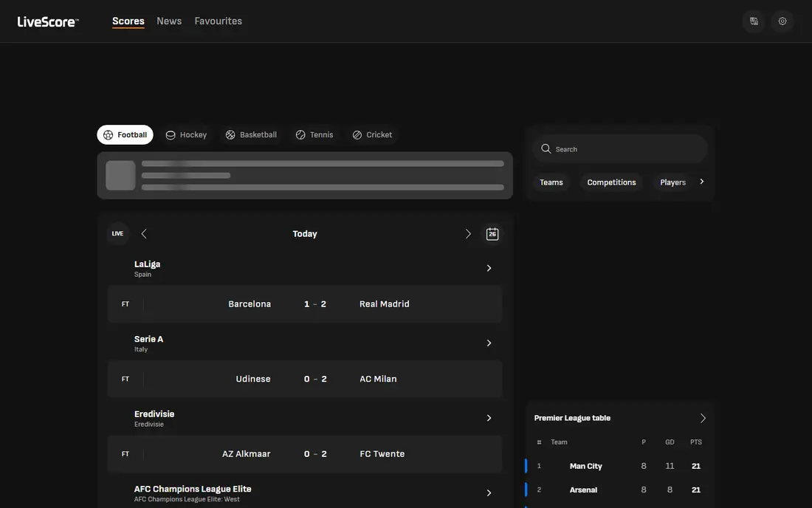Image resolution: width=812 pixels, height=508 pixels.
Task: Expand the Serie A competition chevron
Action: click(489, 343)
